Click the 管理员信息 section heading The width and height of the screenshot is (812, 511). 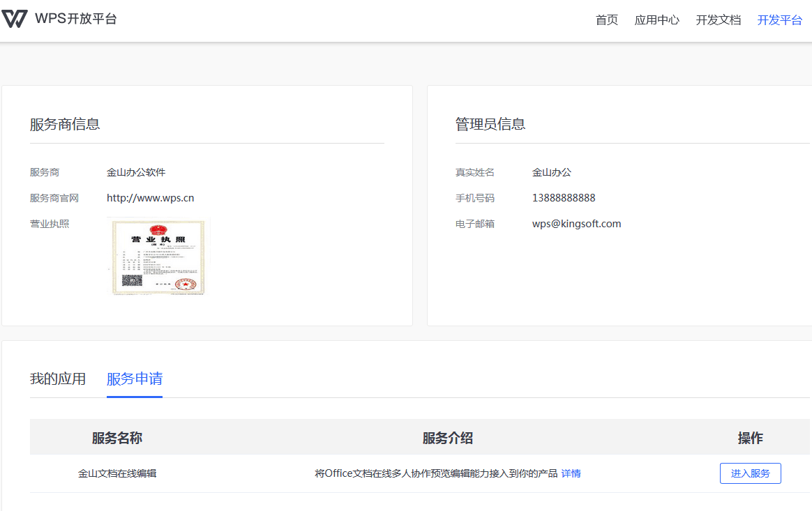[490, 124]
